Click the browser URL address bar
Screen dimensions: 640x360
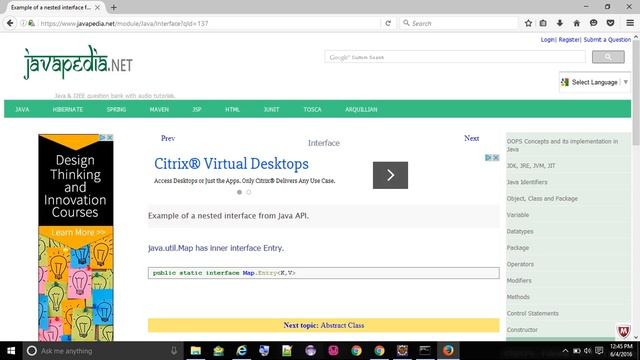click(208, 23)
